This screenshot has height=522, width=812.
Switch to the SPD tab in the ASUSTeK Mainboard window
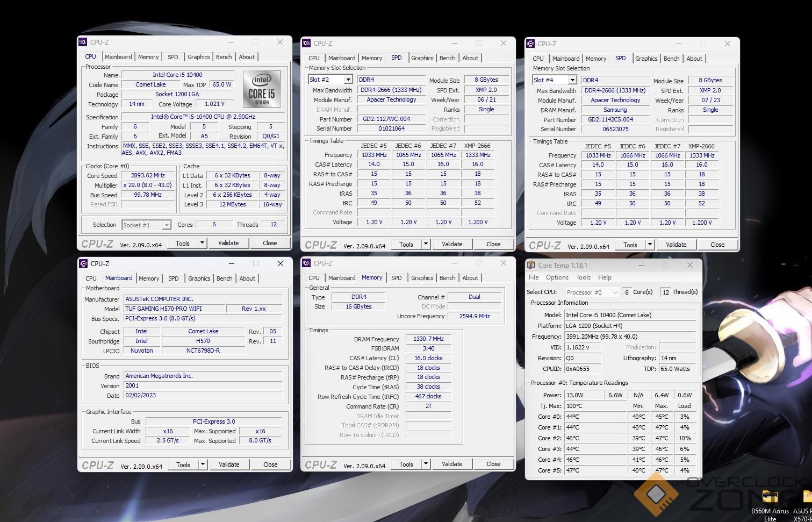pos(174,278)
